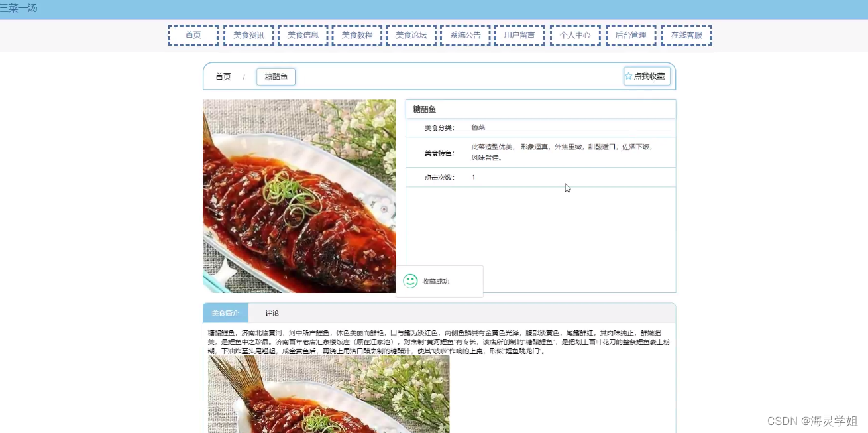The image size is (868, 433).
Task: Click the large sweet and sour fish photo
Action: [299, 196]
